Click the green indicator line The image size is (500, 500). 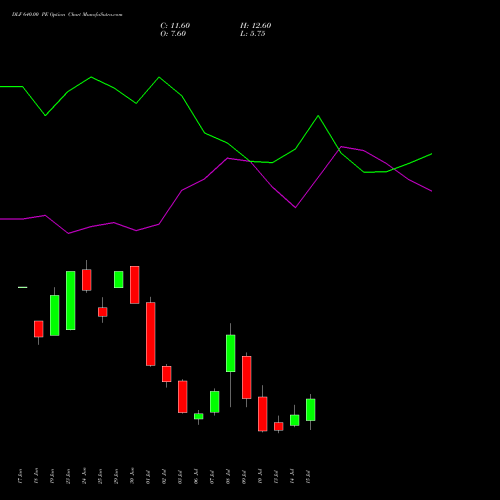[x=205, y=133]
